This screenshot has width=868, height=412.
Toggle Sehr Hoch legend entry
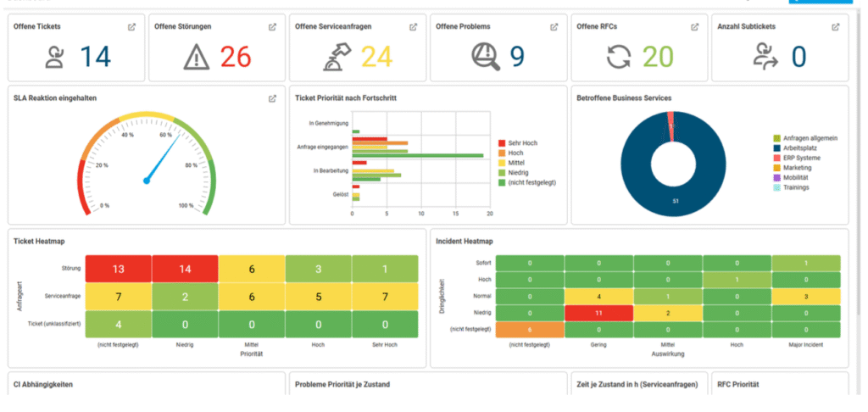[518, 143]
